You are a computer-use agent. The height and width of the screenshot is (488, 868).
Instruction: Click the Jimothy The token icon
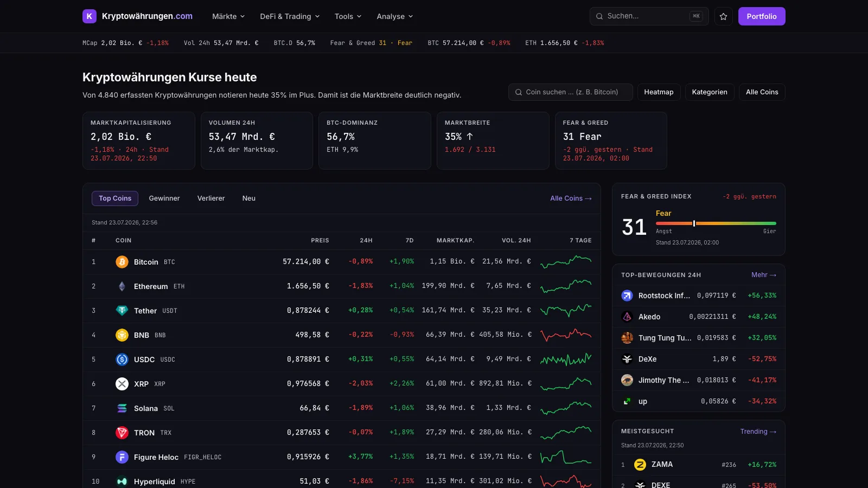(627, 380)
